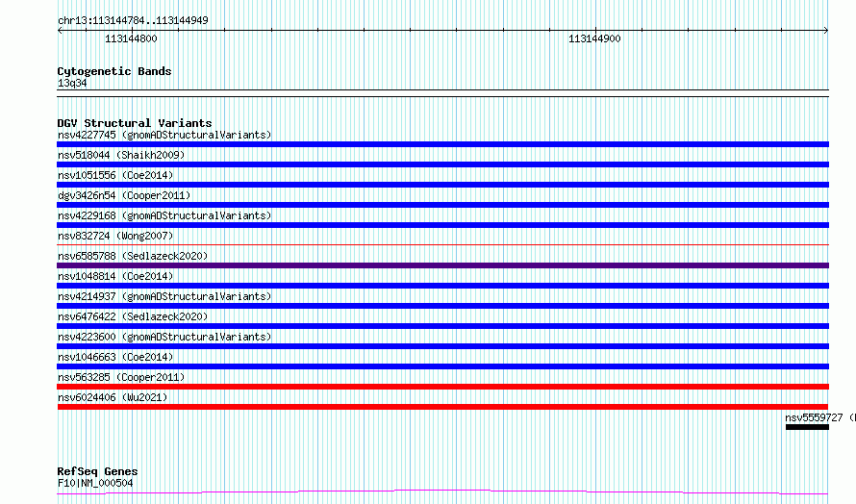This screenshot has width=856, height=504.
Task: Click the magenta F10 transcript line
Action: 442,492
